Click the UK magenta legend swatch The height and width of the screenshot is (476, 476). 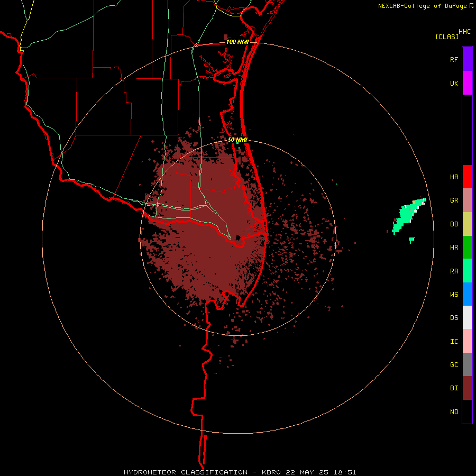[x=467, y=83]
